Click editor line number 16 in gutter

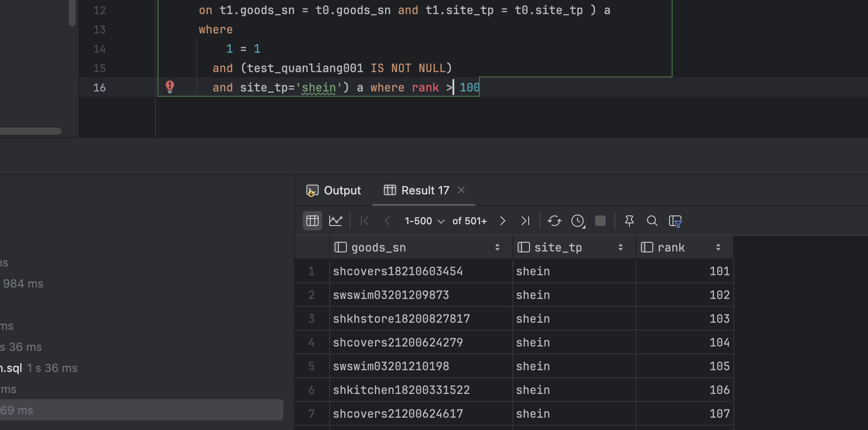[x=99, y=87]
